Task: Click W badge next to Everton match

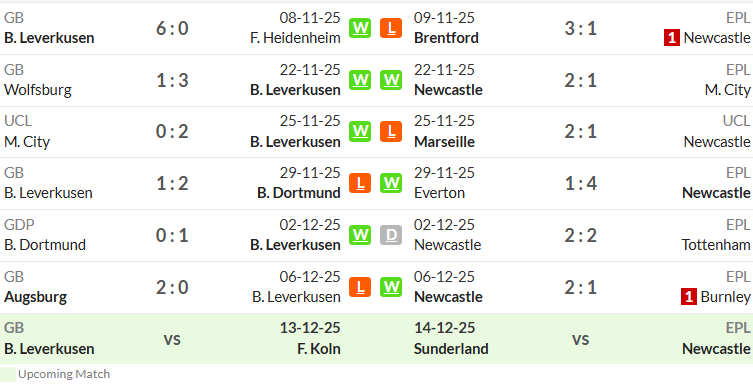Action: (391, 183)
